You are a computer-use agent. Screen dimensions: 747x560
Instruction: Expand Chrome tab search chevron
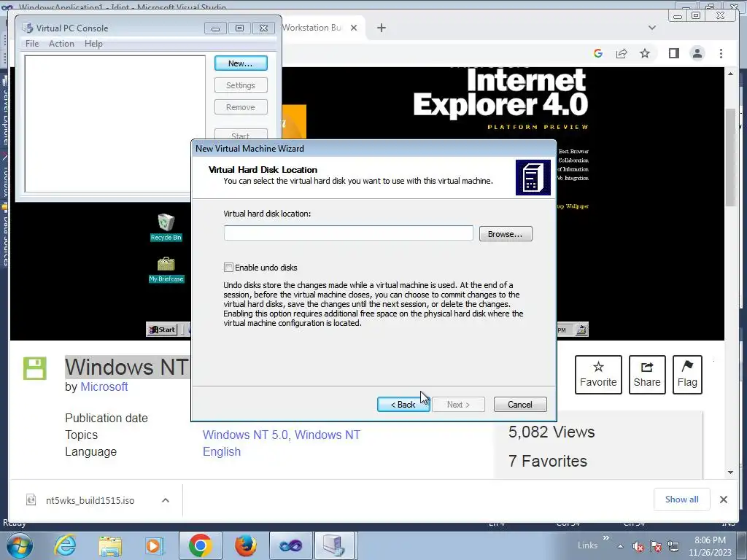pyautogui.click(x=652, y=28)
